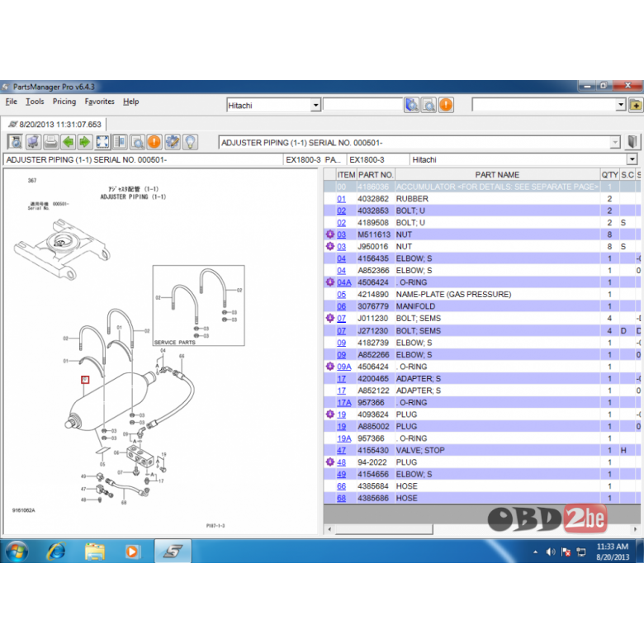Click the volume speaker icon in the system tray
Viewport: 644px width, 644px height.
click(x=551, y=552)
